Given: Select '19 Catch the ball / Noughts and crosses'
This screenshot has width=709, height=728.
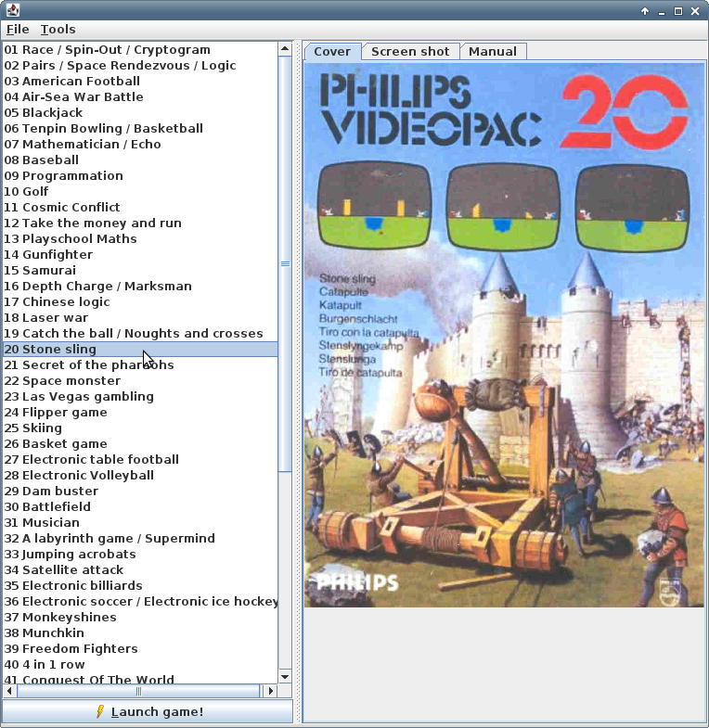Looking at the screenshot, I should [140, 334].
